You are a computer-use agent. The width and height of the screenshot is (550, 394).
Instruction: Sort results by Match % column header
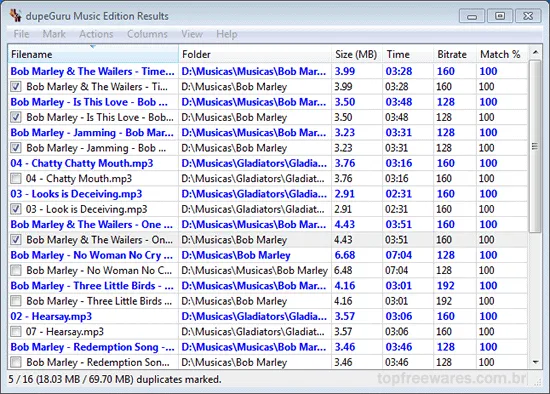(x=502, y=54)
